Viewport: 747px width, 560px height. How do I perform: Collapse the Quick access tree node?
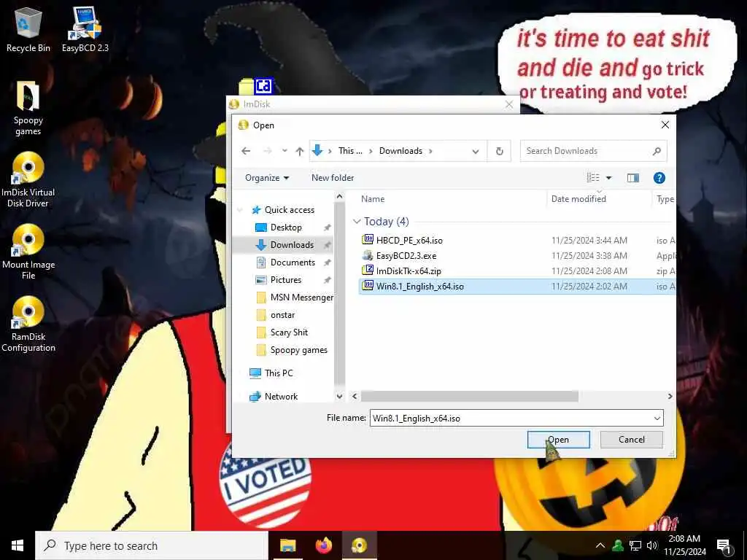point(241,210)
